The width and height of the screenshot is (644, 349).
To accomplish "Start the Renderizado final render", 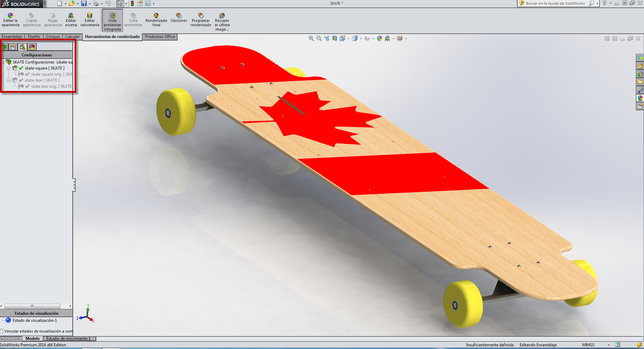I will tap(156, 20).
